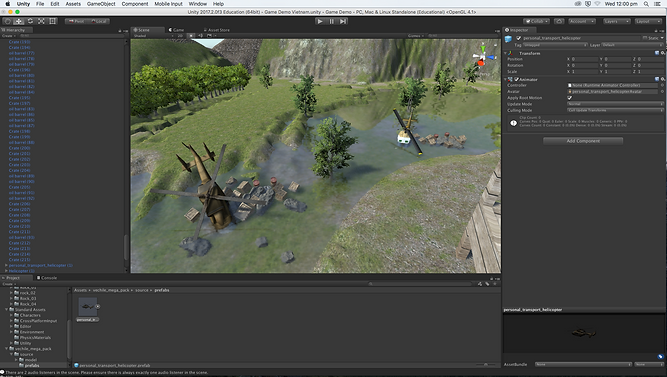Switch to the Game tab

pyautogui.click(x=177, y=30)
